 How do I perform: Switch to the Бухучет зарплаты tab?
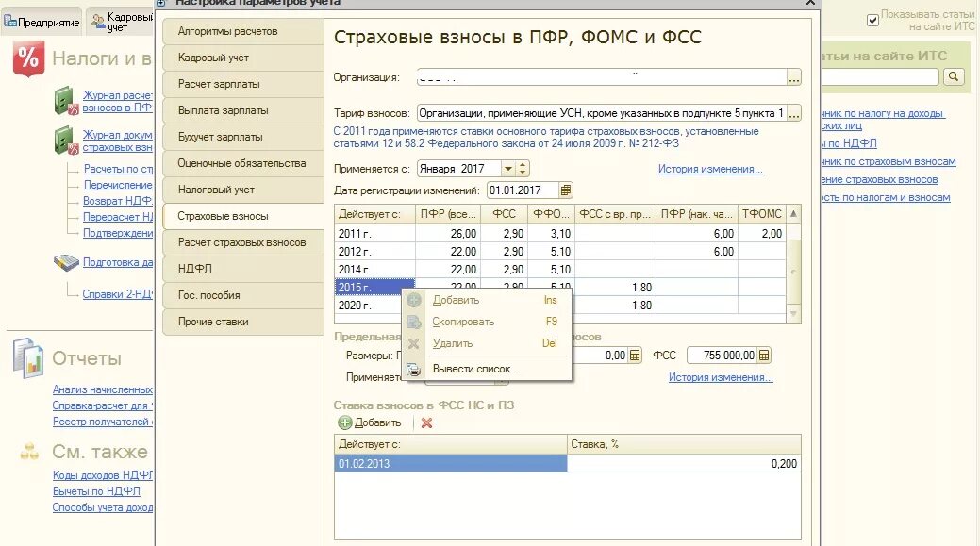pyautogui.click(x=243, y=137)
